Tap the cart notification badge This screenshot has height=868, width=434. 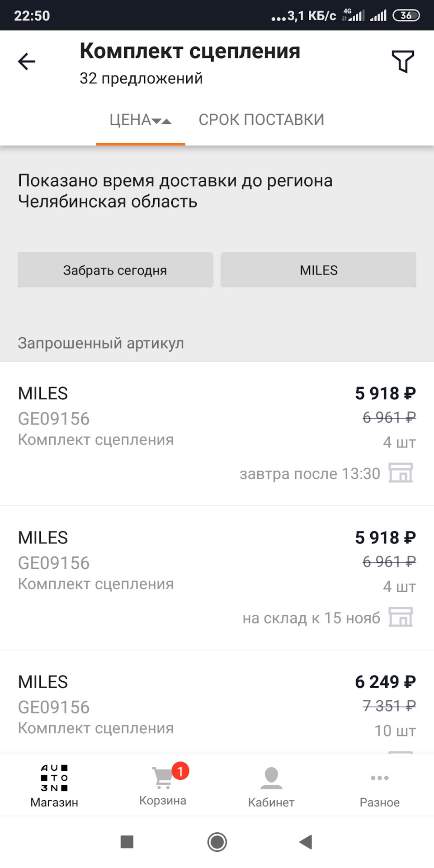tap(180, 771)
